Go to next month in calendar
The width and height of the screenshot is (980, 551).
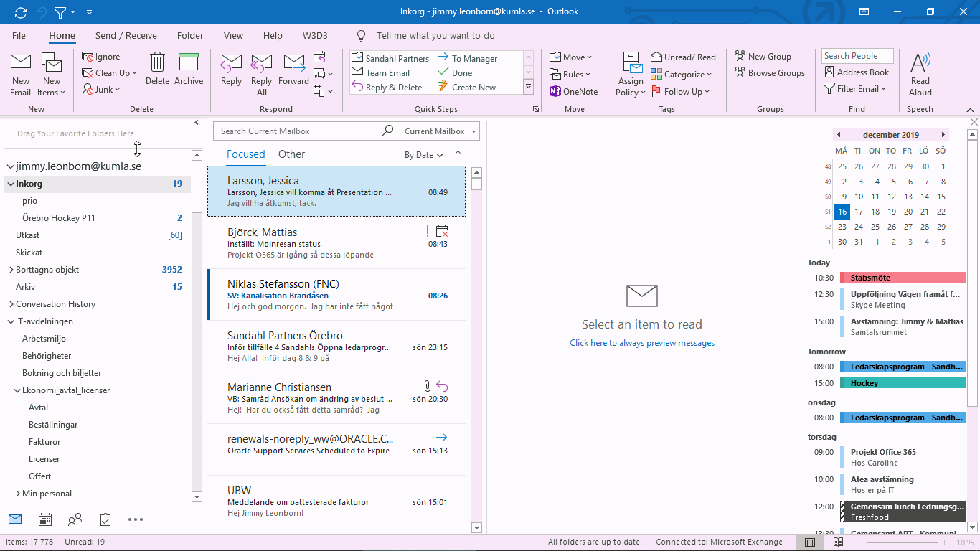943,134
